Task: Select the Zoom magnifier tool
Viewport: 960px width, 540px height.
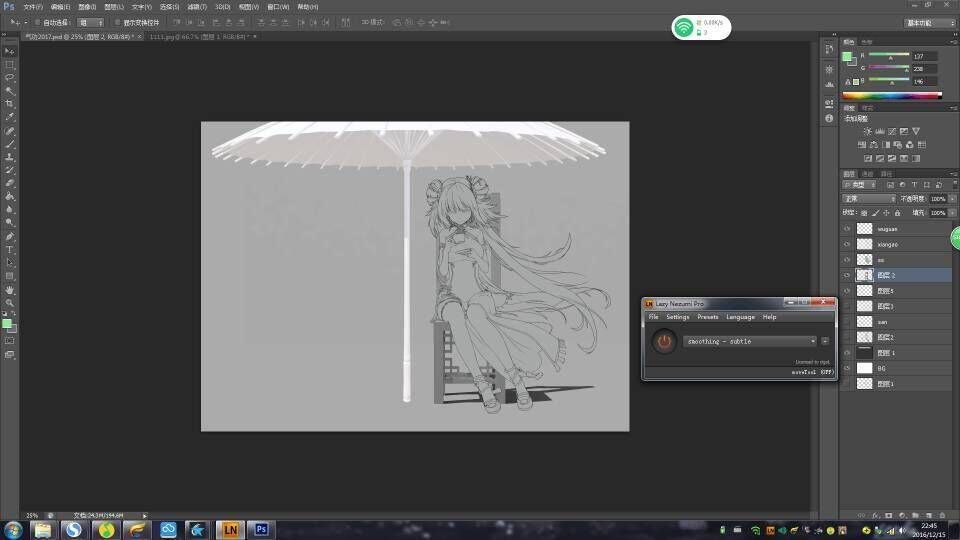Action: 9,302
